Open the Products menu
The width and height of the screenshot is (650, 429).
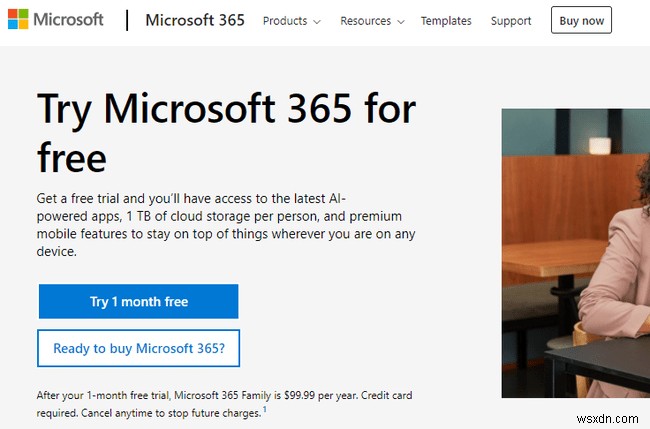point(284,21)
